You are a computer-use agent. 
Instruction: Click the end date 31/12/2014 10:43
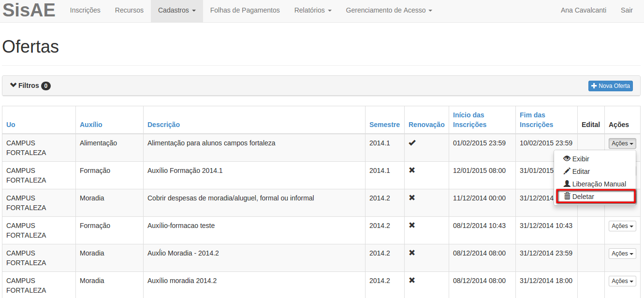[x=546, y=226]
